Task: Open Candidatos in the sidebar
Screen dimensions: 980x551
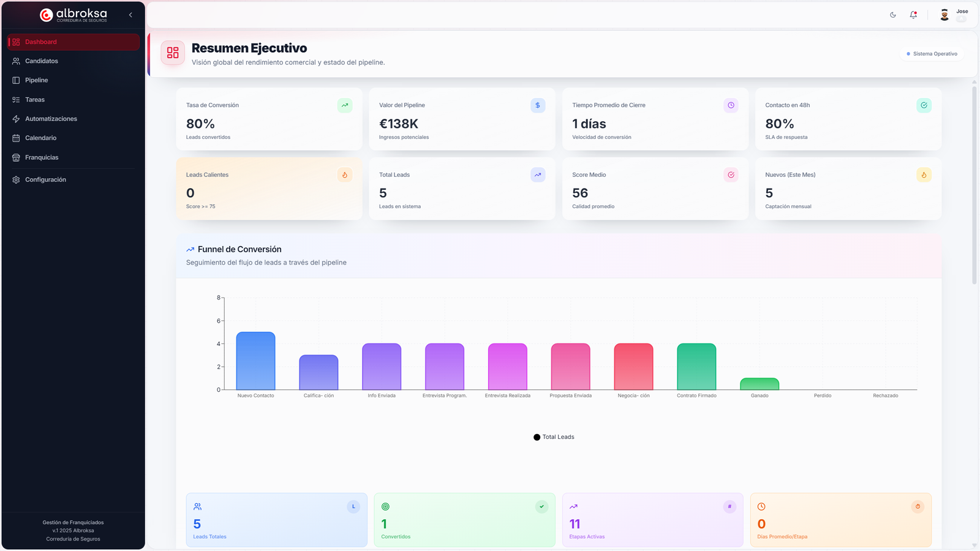Action: click(x=42, y=61)
